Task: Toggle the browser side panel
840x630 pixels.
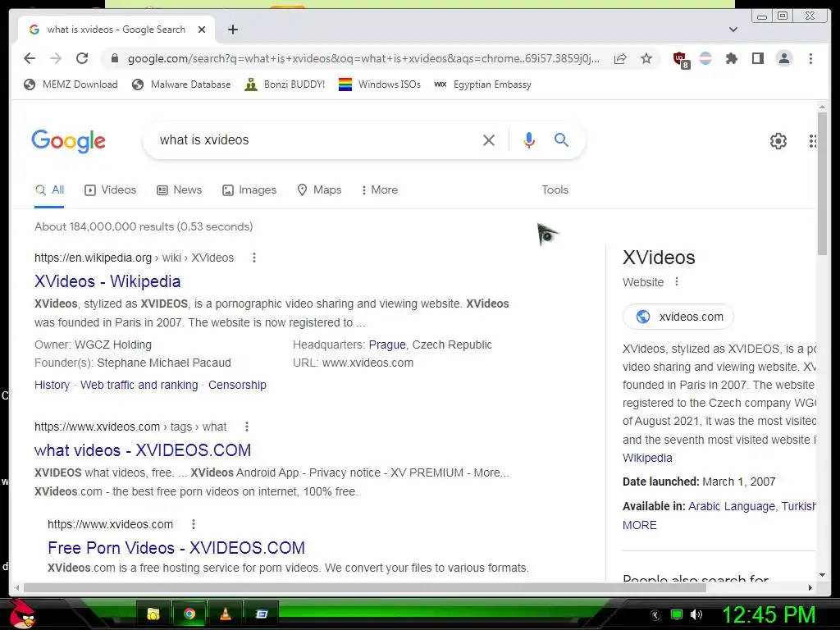Action: (x=757, y=58)
